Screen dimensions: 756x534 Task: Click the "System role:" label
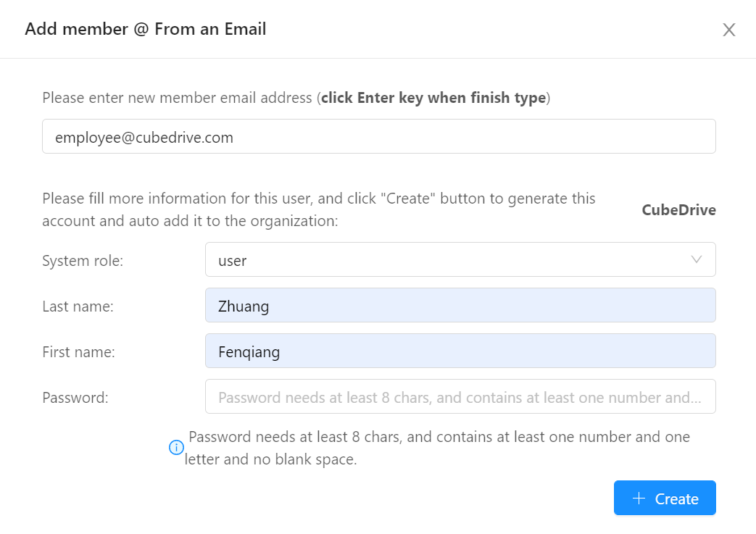(x=83, y=261)
